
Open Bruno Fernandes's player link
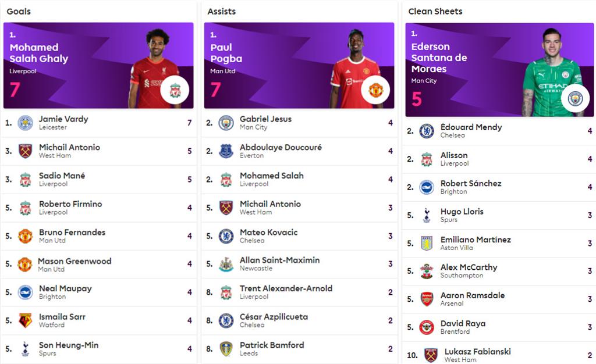[72, 233]
